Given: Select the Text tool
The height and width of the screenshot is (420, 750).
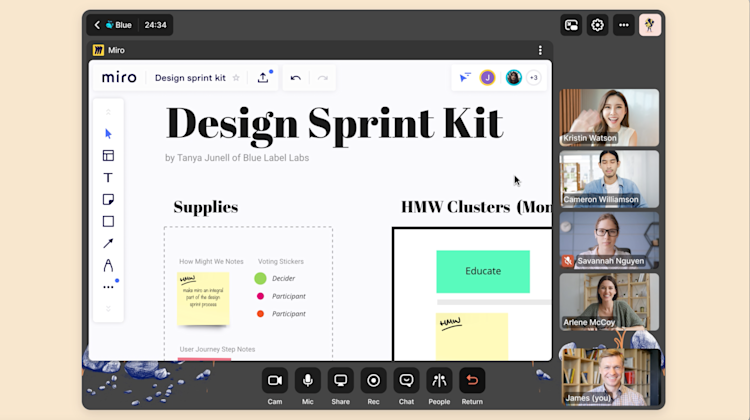Looking at the screenshot, I should pyautogui.click(x=108, y=177).
